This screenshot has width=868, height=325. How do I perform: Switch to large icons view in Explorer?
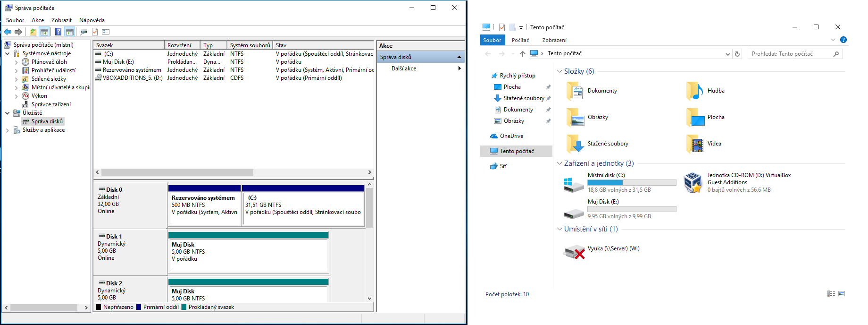[x=842, y=294]
